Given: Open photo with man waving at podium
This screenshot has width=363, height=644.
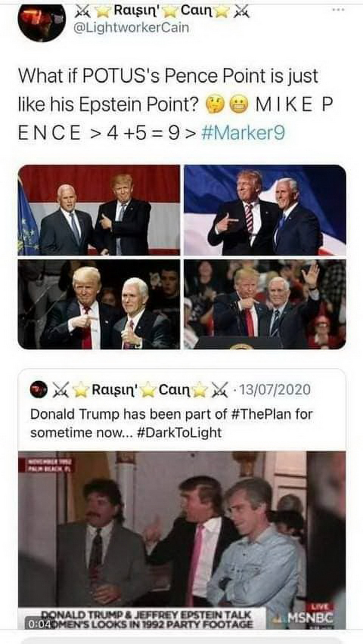Looking at the screenshot, I should (x=265, y=304).
